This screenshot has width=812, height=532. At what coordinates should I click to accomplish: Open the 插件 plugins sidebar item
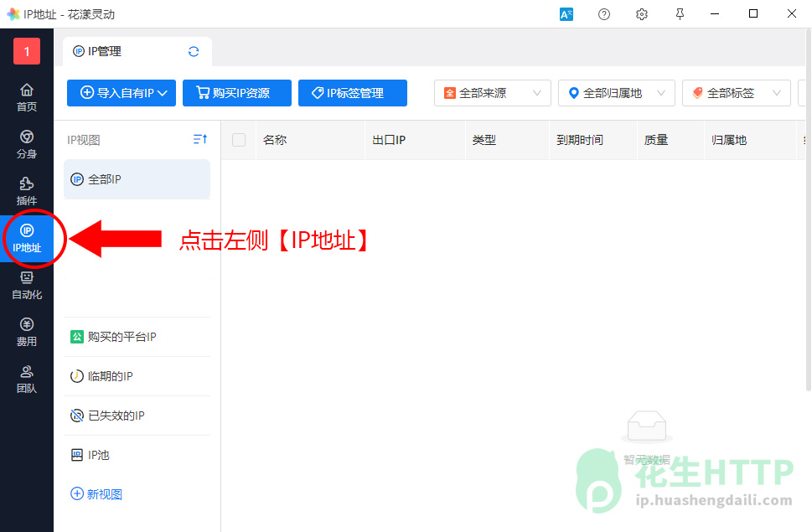27,192
